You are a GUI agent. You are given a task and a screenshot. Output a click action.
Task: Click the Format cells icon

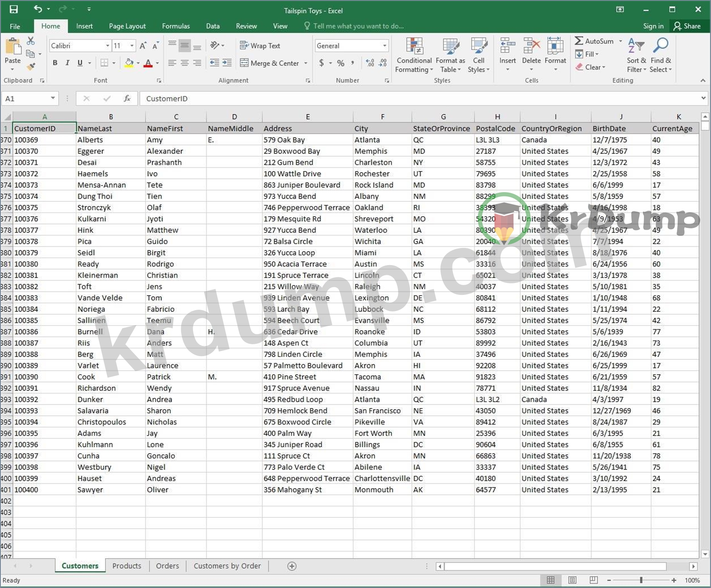(555, 46)
